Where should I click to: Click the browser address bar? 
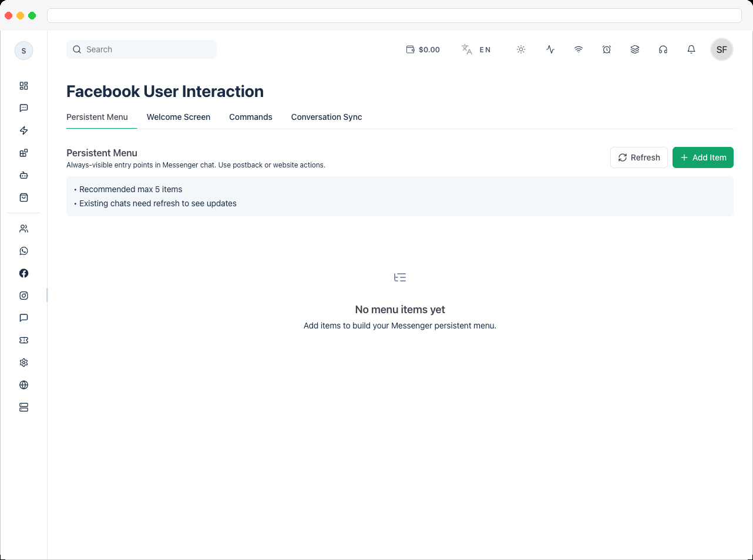coord(394,15)
